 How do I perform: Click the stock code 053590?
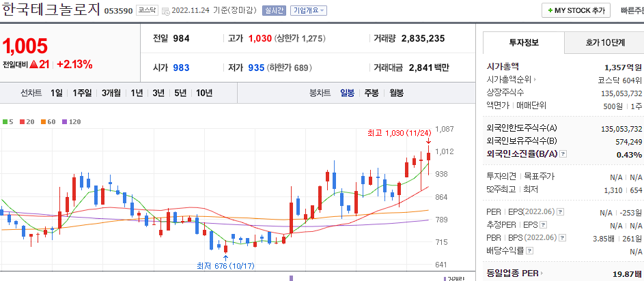tap(118, 11)
